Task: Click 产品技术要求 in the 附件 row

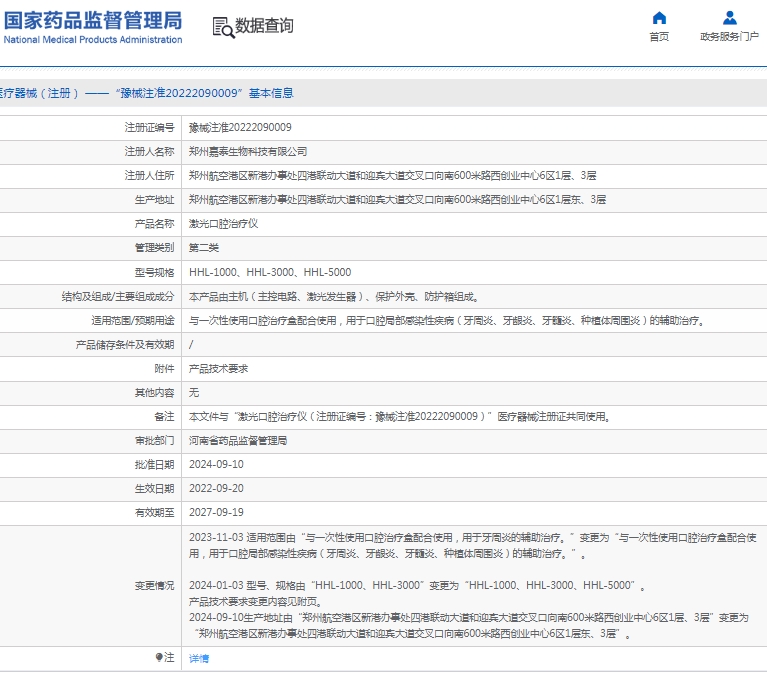Action: [x=218, y=368]
